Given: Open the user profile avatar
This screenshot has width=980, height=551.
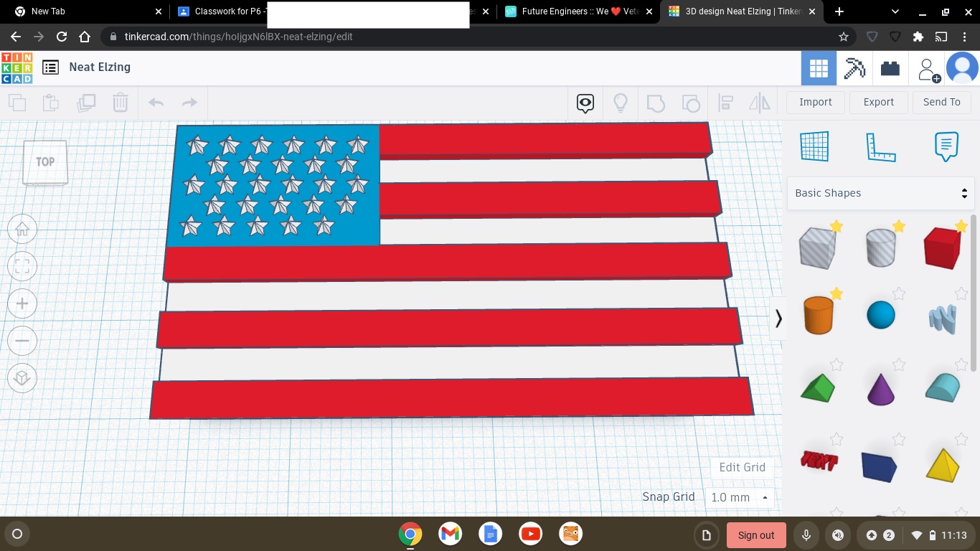Looking at the screenshot, I should [x=962, y=69].
